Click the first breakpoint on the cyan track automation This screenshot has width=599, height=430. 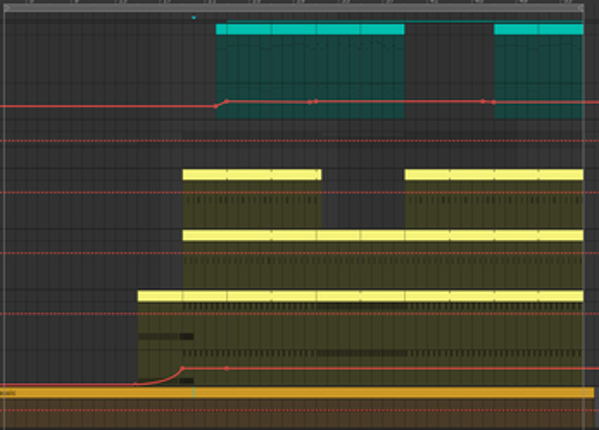pos(216,107)
